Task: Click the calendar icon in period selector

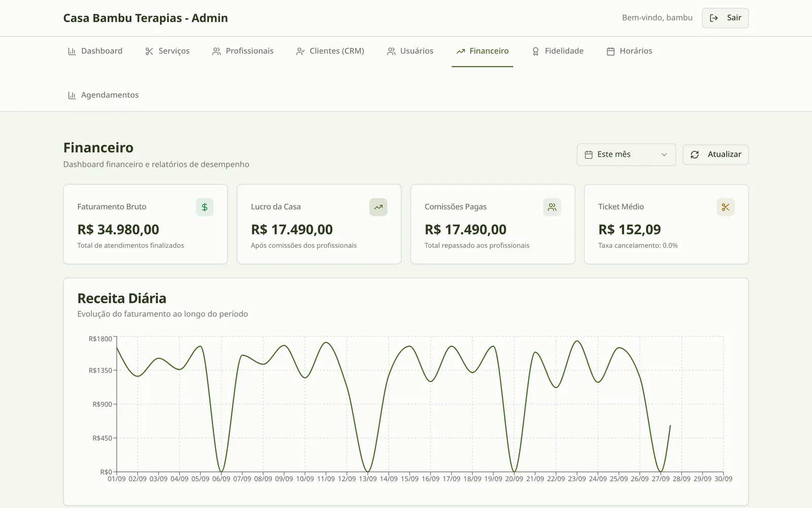Action: pos(589,154)
